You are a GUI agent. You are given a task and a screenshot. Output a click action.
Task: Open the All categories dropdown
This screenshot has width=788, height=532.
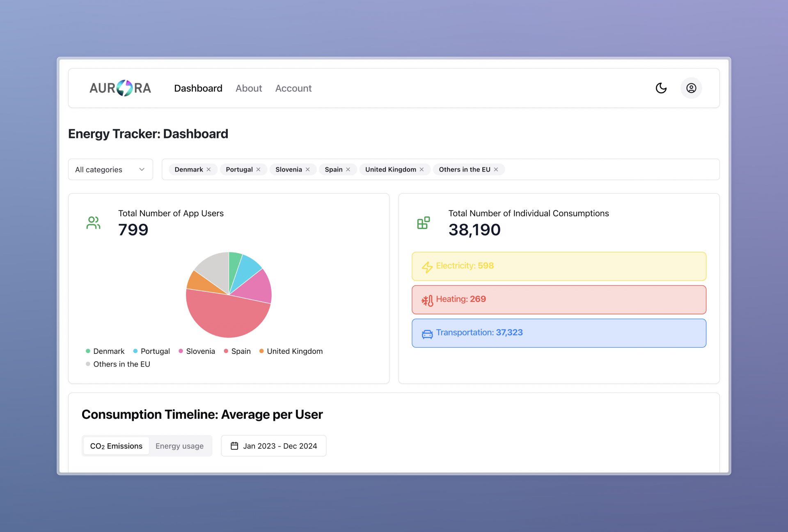tap(110, 170)
